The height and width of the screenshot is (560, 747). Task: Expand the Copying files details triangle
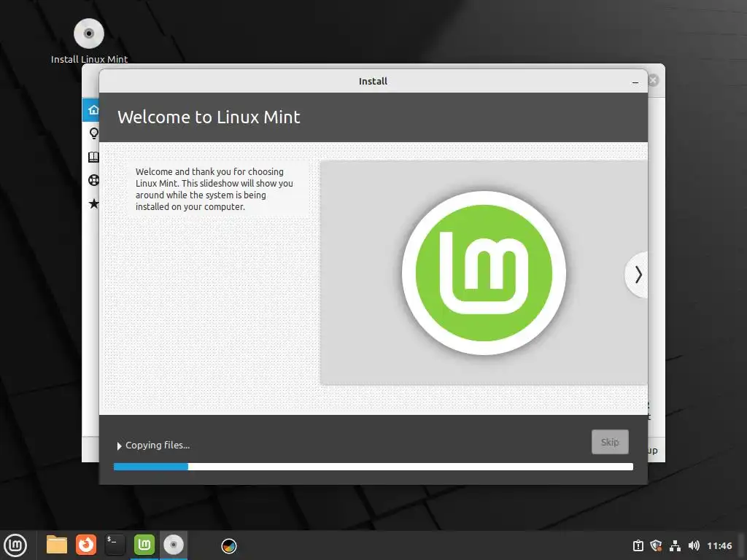[x=119, y=446]
